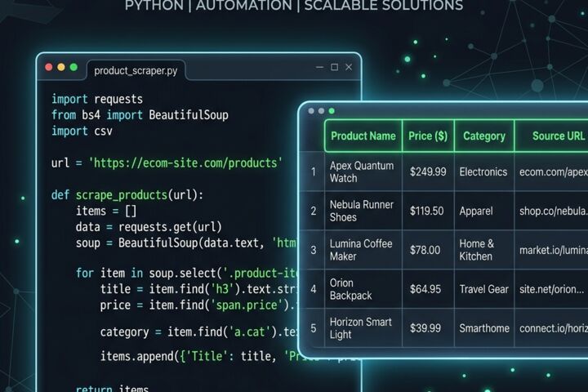This screenshot has height=392, width=588.
Task: Click the $39.99 price cell
Action: tap(428, 328)
